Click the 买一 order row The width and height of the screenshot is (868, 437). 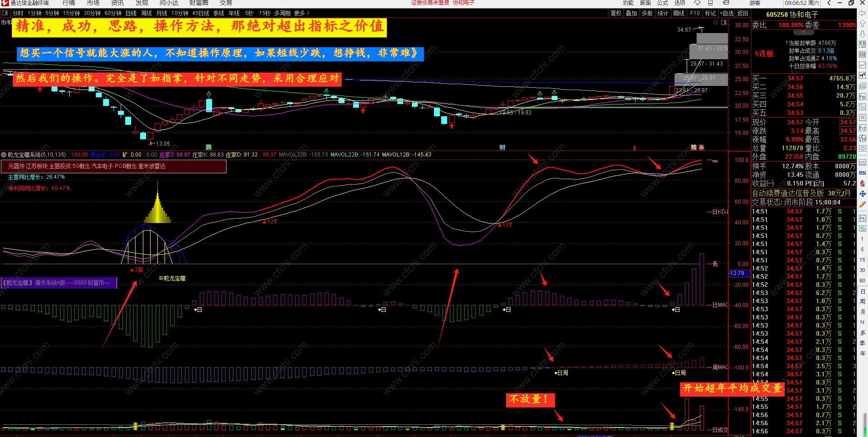coord(804,78)
